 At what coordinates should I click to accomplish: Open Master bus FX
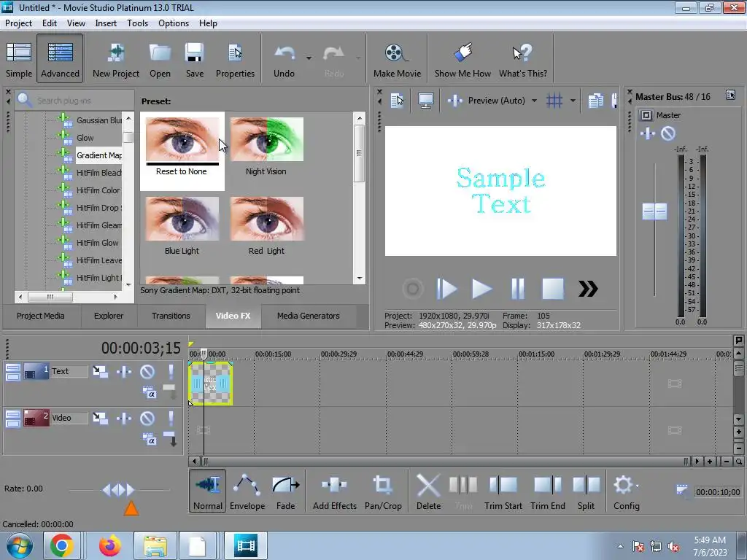click(648, 134)
